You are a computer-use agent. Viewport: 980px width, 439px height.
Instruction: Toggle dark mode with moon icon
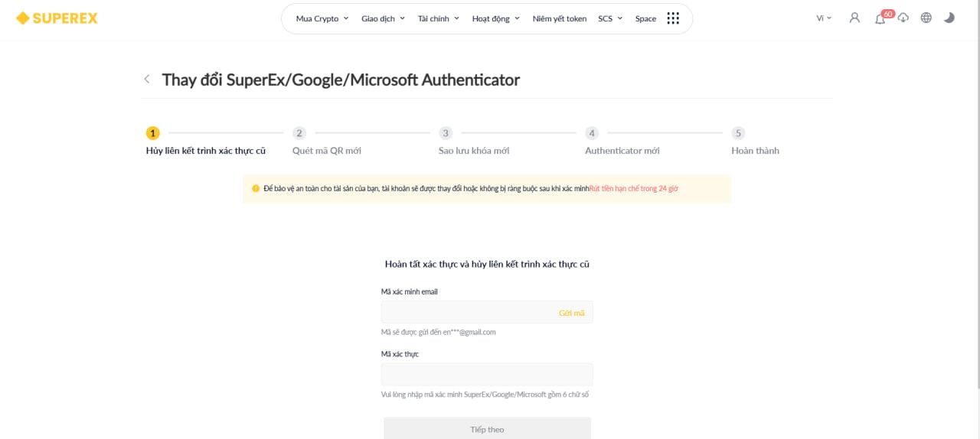click(x=949, y=18)
